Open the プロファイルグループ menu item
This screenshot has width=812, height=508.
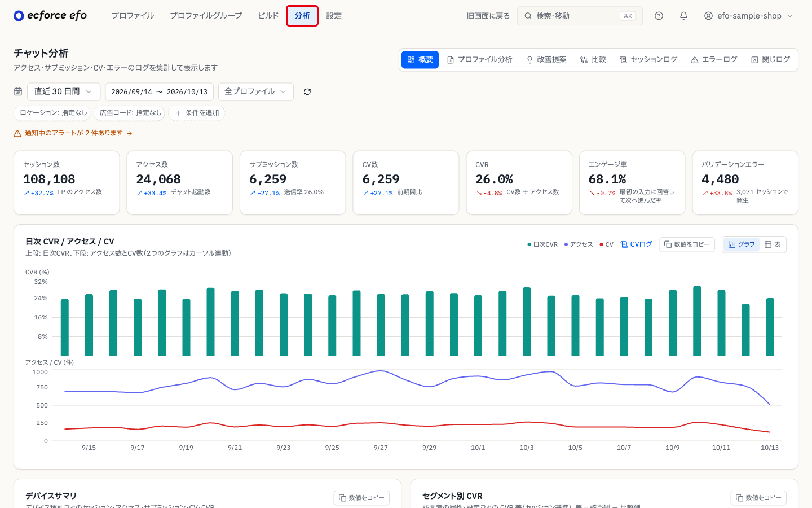pyautogui.click(x=206, y=16)
